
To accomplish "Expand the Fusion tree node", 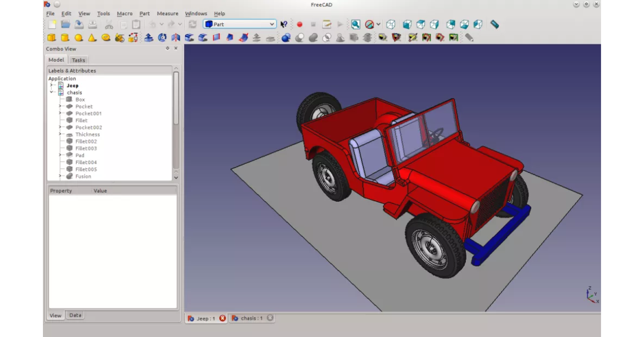I will click(61, 176).
